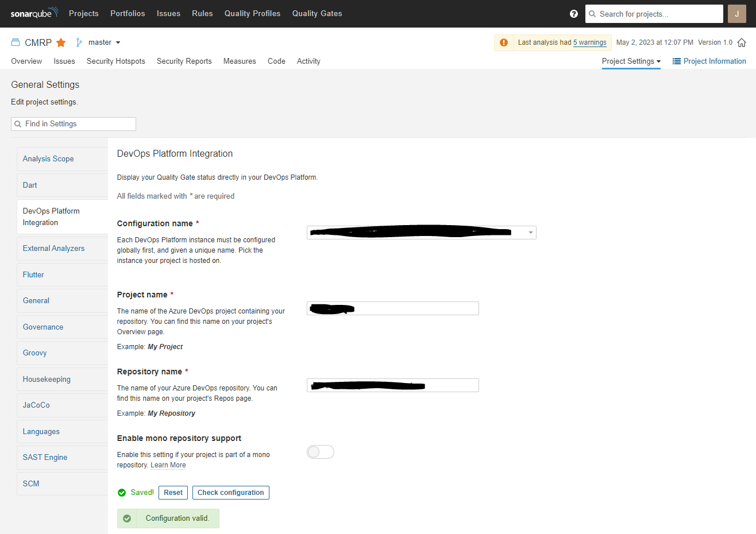
Task: Switch to the Measures tab
Action: coord(240,61)
